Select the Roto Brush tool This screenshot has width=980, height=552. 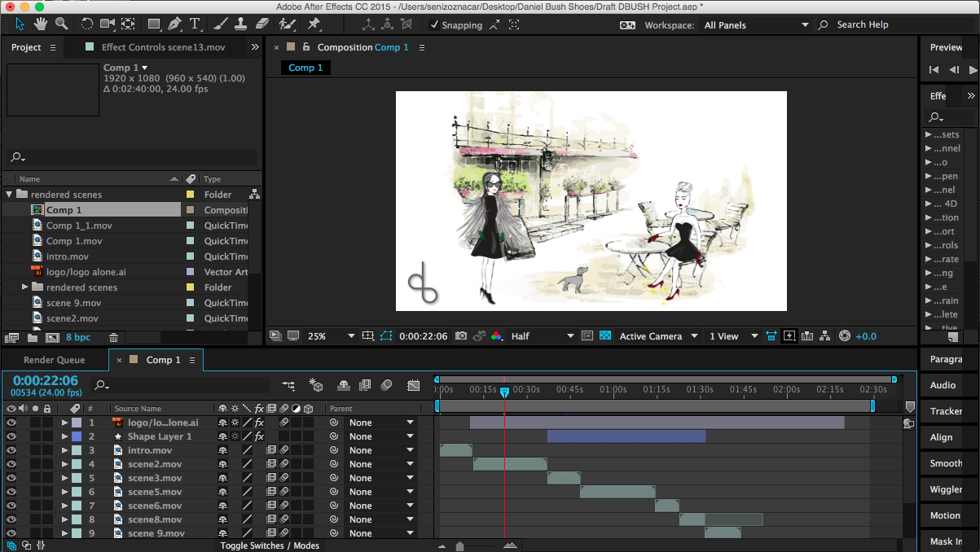point(287,24)
